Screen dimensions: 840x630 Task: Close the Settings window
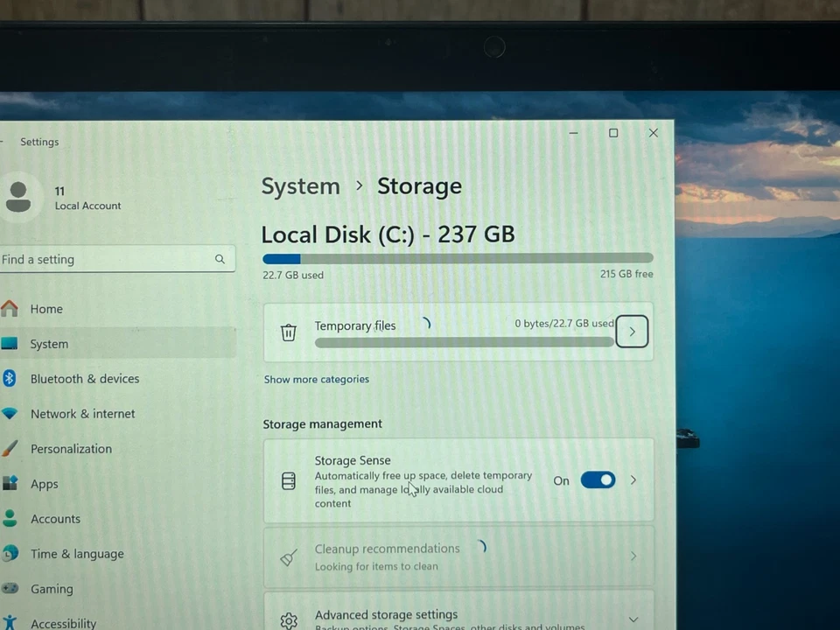(x=654, y=132)
